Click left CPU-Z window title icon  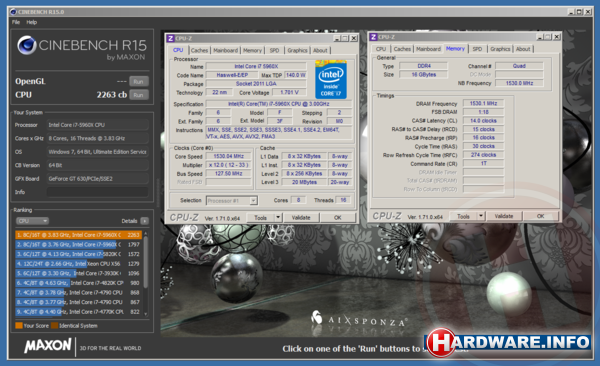(171, 38)
